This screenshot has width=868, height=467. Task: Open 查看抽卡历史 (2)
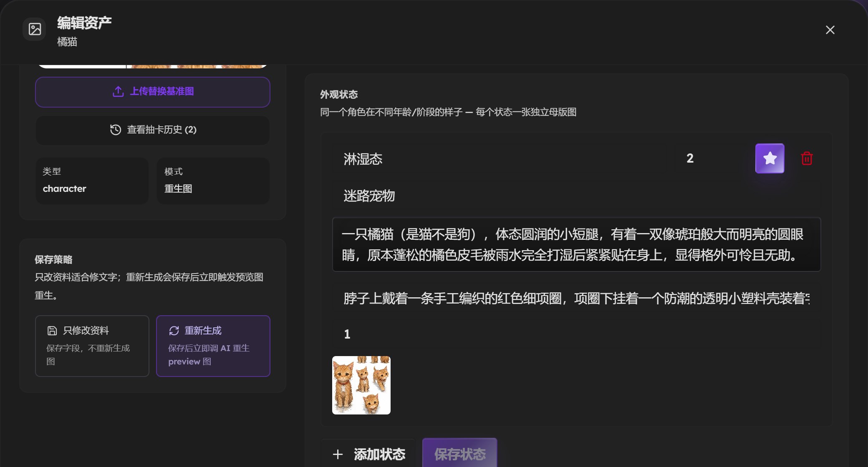(x=153, y=130)
